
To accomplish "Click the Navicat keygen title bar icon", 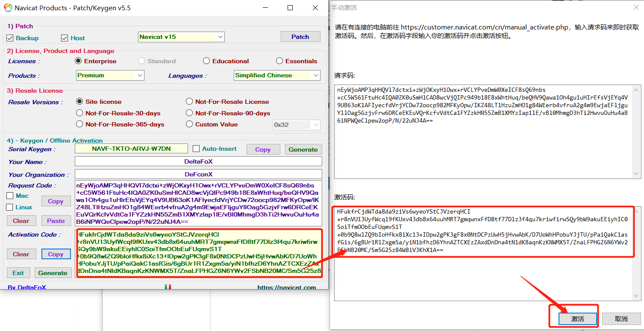I will (8, 8).
